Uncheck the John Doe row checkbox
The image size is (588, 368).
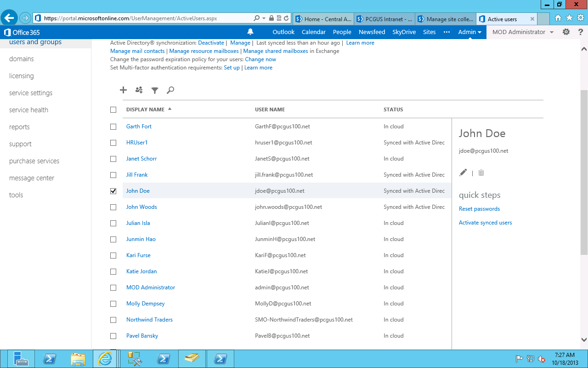(x=113, y=191)
